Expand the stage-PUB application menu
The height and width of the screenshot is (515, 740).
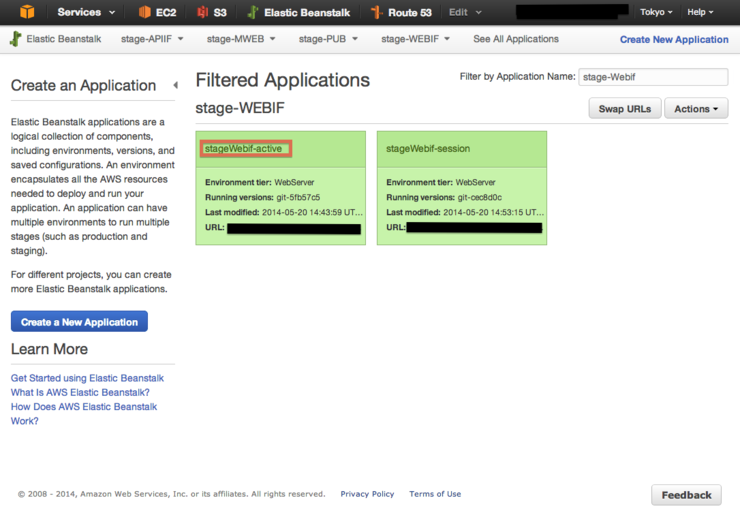tap(328, 39)
